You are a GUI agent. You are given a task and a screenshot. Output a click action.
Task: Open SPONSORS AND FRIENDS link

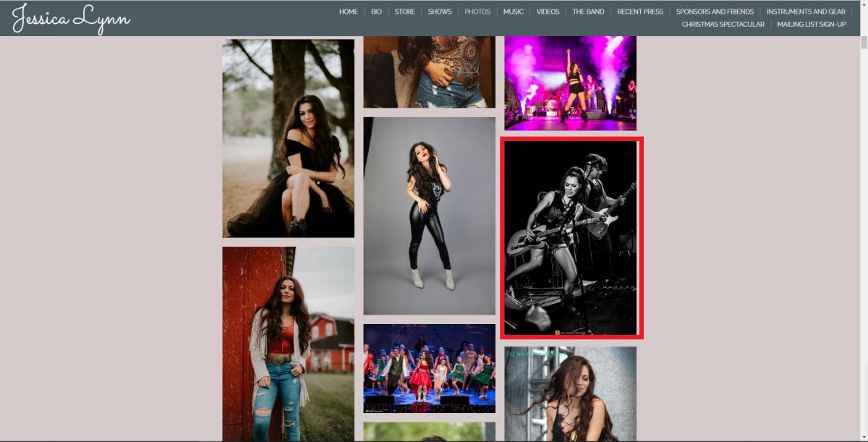click(x=715, y=12)
